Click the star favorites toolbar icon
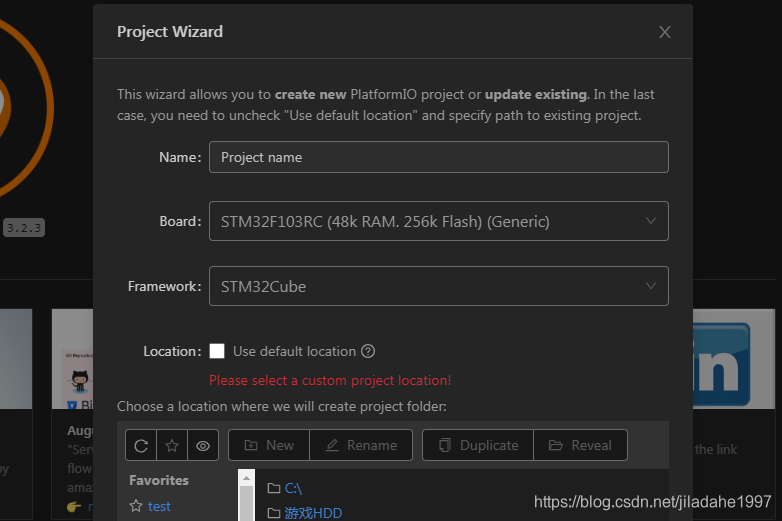The width and height of the screenshot is (782, 521). (x=172, y=445)
